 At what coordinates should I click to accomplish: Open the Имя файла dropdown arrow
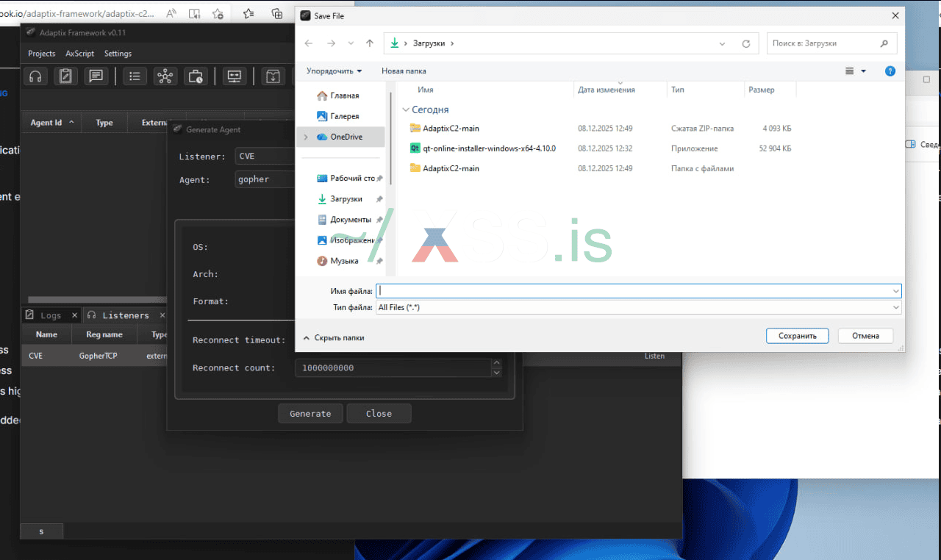pyautogui.click(x=896, y=291)
